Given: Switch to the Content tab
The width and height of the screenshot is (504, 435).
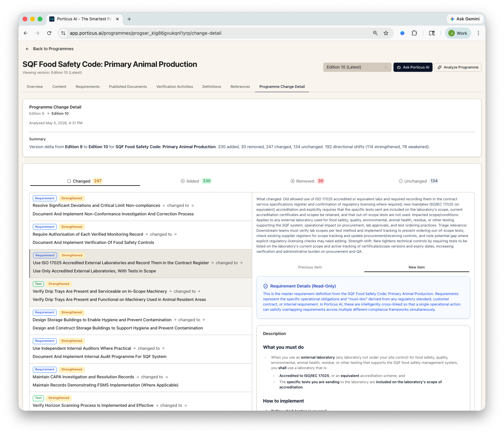Looking at the screenshot, I should [59, 87].
